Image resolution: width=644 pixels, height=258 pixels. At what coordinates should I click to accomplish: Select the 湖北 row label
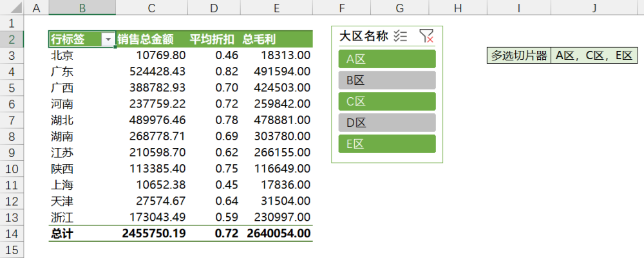click(82, 120)
